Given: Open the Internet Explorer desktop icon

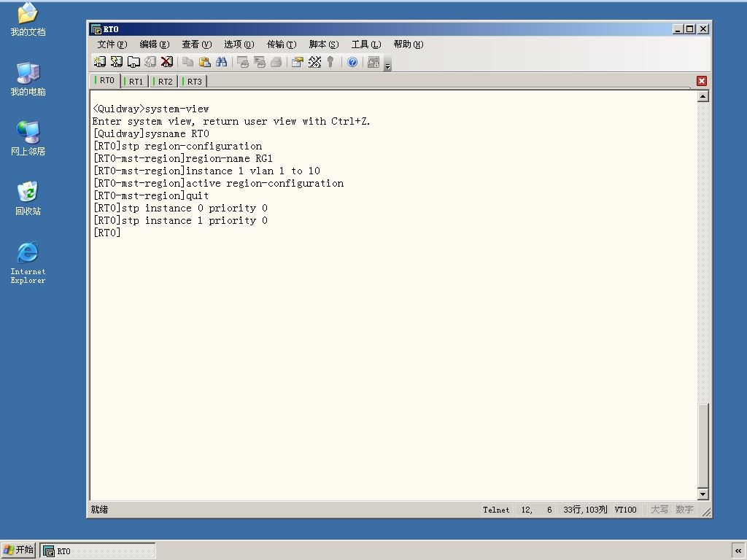Looking at the screenshot, I should (28, 262).
